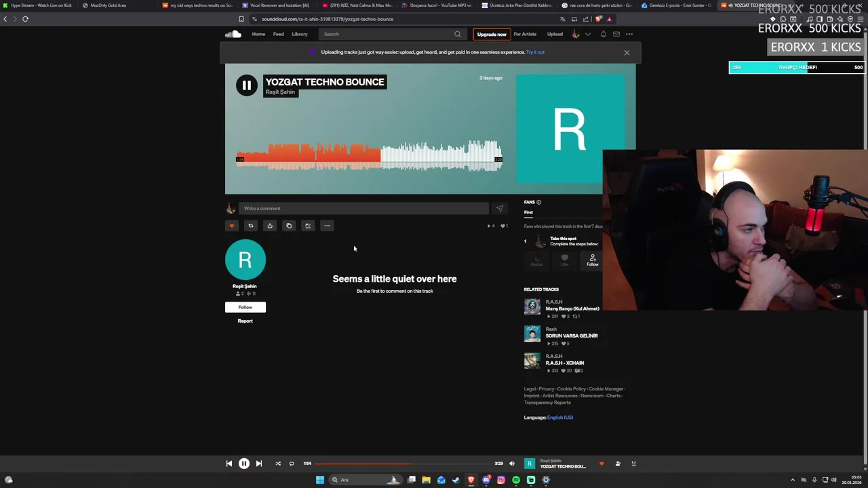Click Follow icon in the fans steps
This screenshot has width=868, height=488.
(593, 260)
